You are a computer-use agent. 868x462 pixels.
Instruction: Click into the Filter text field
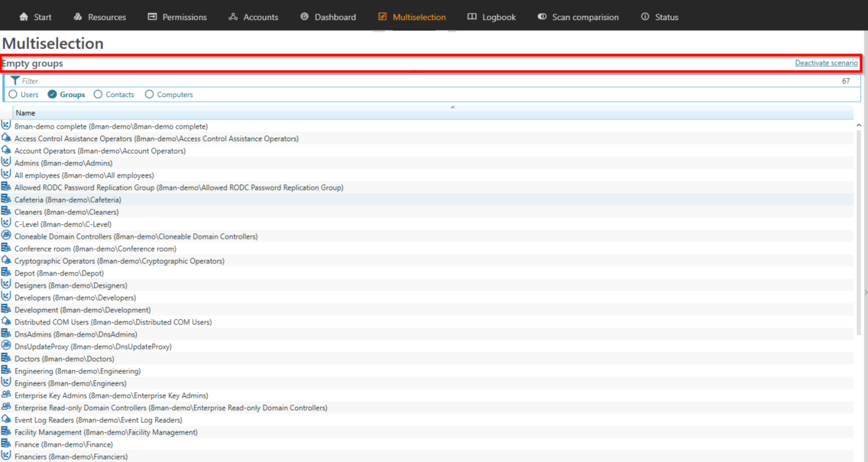coord(382,81)
